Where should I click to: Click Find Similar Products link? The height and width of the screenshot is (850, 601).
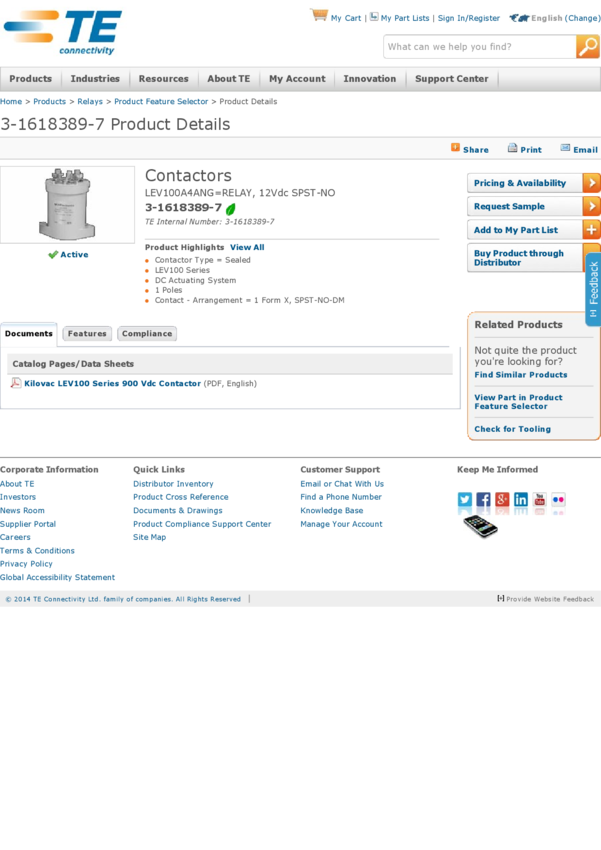click(521, 375)
